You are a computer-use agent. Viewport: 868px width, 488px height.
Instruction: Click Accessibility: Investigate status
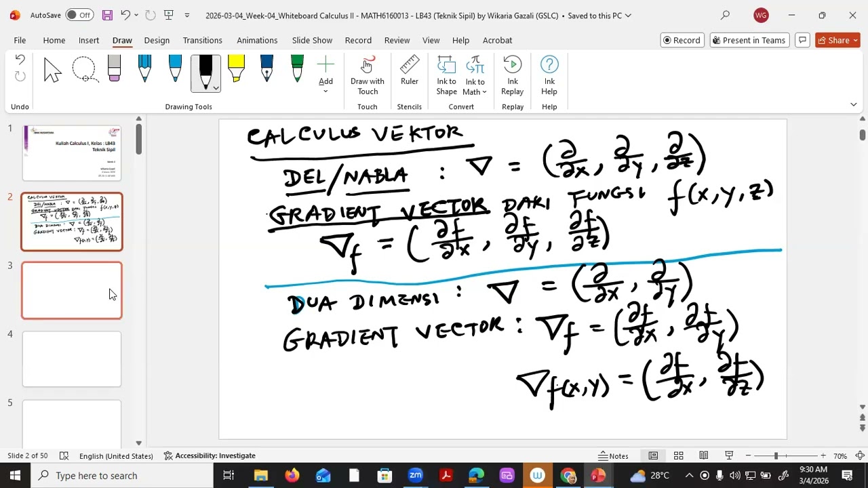tap(210, 455)
